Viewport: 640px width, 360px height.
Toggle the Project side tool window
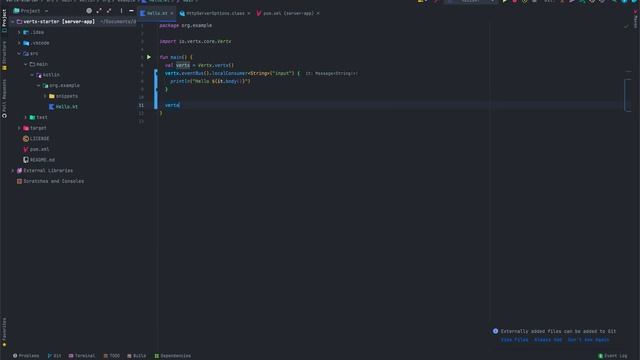point(4,20)
